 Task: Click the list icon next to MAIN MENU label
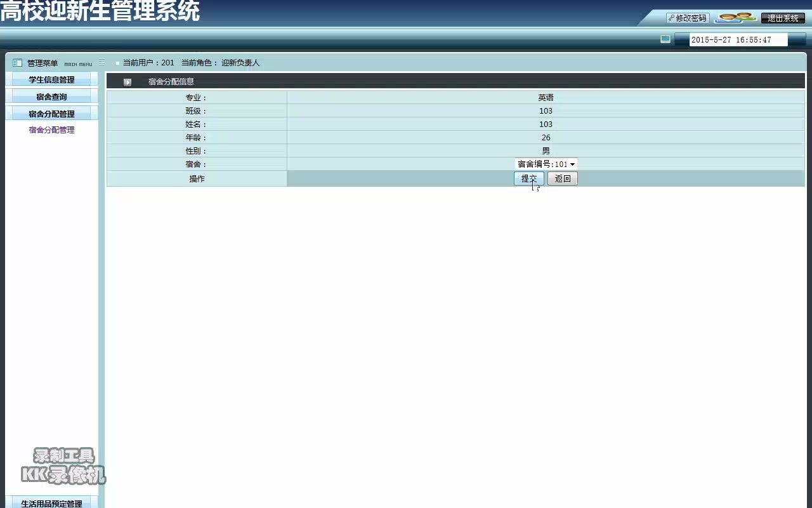[101, 62]
